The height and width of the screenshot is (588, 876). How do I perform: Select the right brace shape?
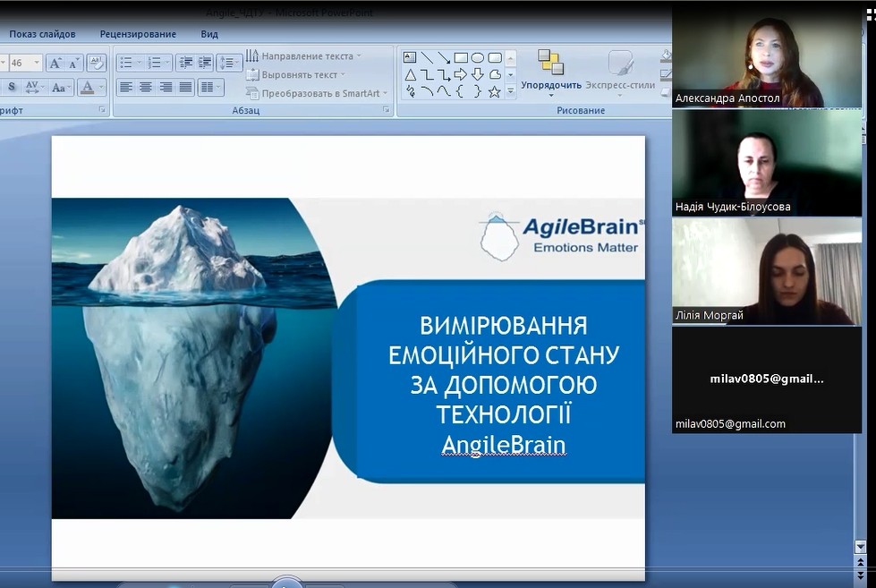[x=478, y=91]
